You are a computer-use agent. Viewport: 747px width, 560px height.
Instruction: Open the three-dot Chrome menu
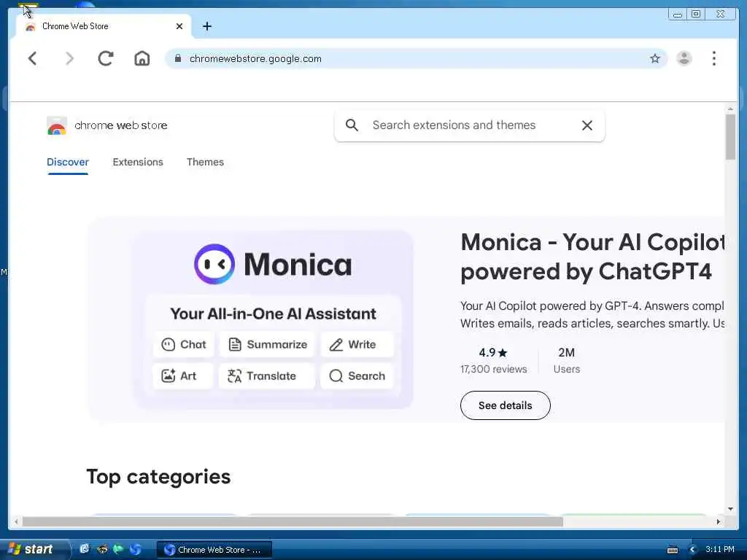tap(713, 58)
